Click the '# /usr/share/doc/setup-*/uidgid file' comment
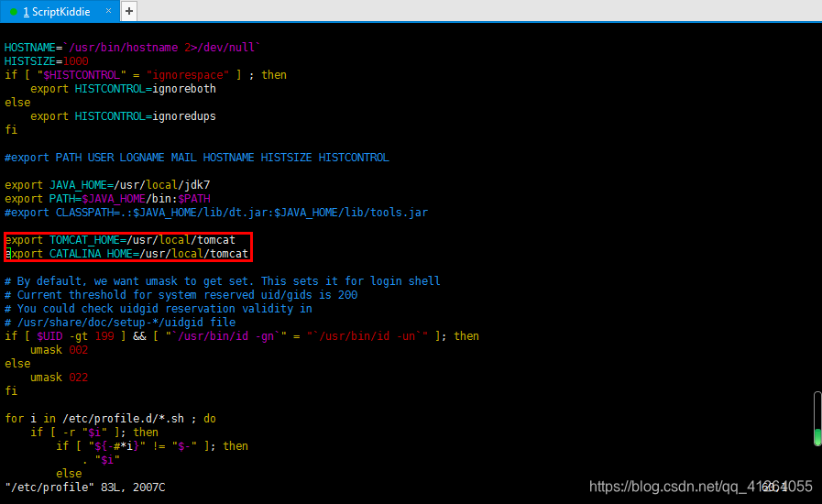The width and height of the screenshot is (822, 504). coord(120,322)
